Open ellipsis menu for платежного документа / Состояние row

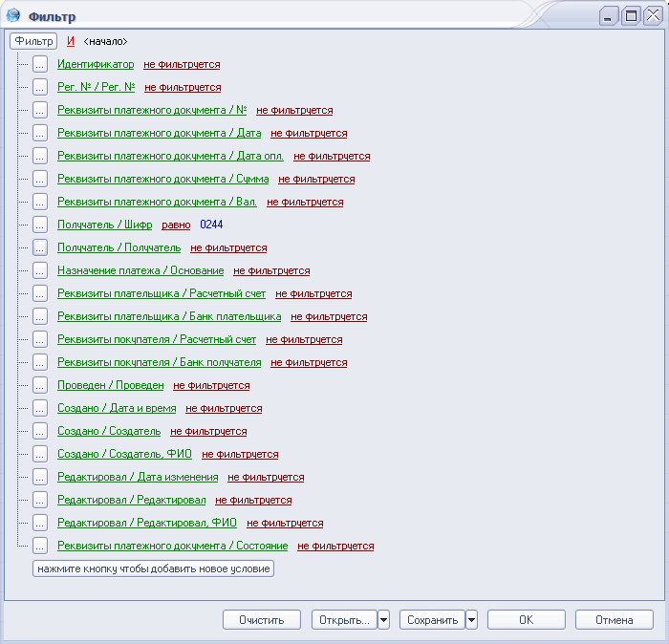tap(40, 546)
